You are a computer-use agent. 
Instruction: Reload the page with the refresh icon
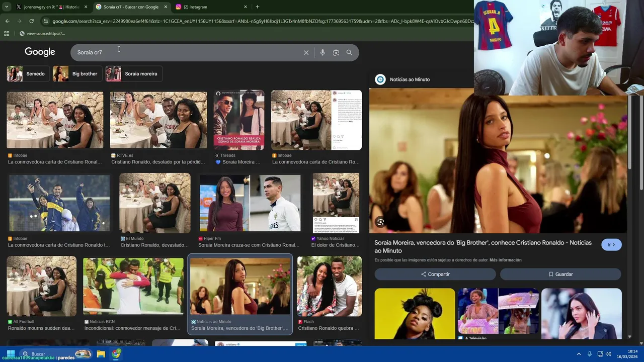coord(31,21)
